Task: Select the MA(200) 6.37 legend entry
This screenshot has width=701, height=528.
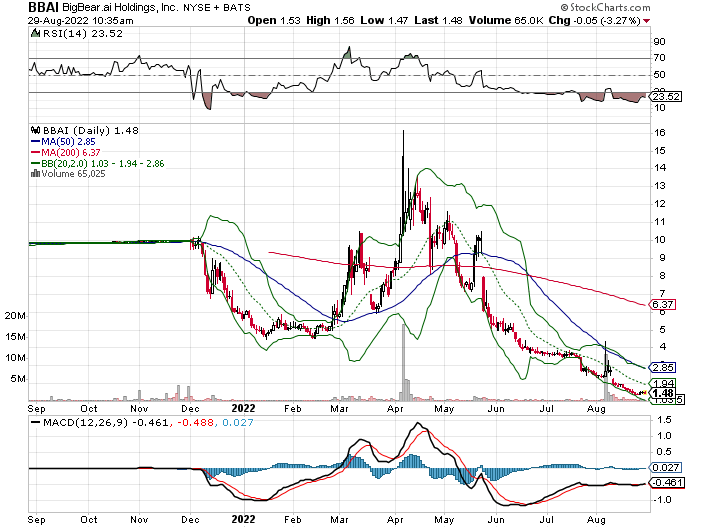Action: 65,152
